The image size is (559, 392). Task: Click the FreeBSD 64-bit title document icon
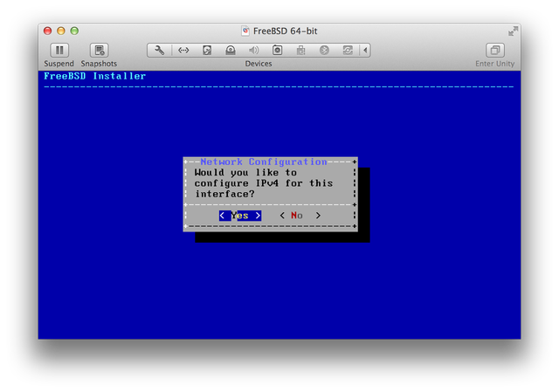point(245,31)
